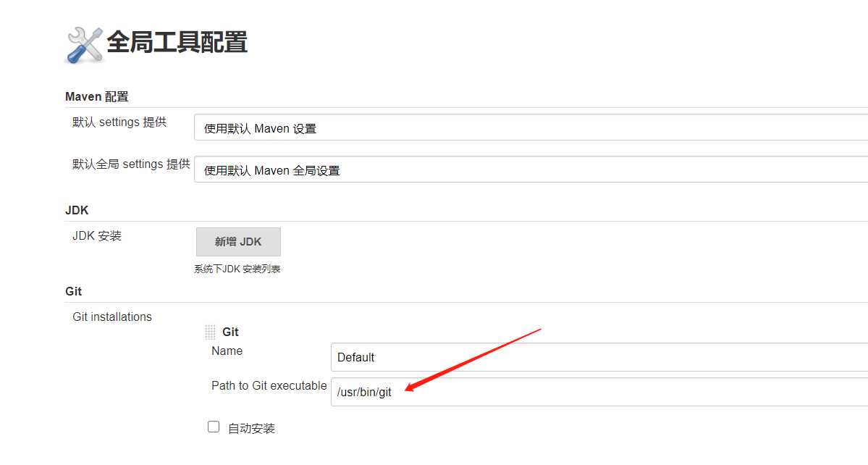Click the Maven 配置 section title
The width and height of the screenshot is (868, 465).
[x=97, y=97]
